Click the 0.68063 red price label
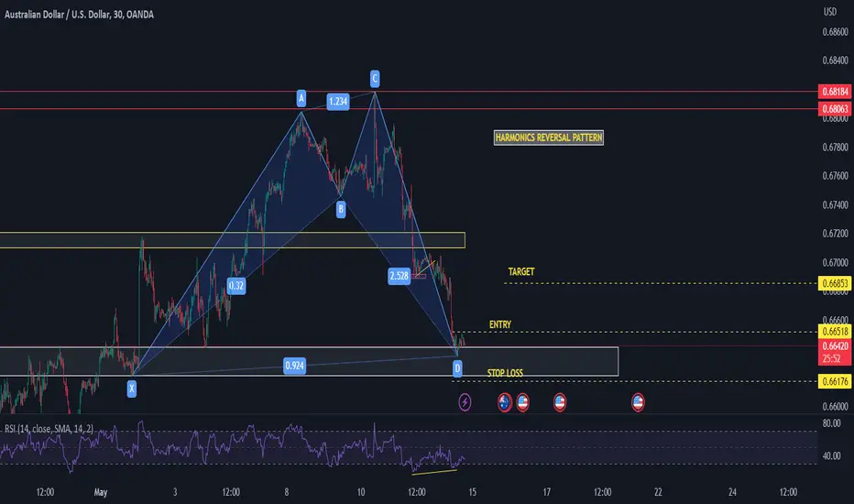Viewport: 854px width, 504px height. click(835, 109)
